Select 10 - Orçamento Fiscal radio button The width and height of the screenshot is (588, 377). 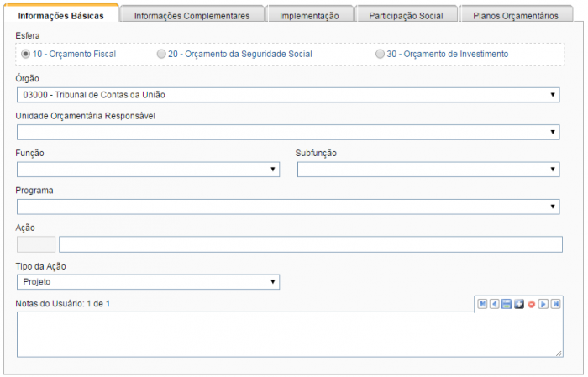(x=26, y=54)
